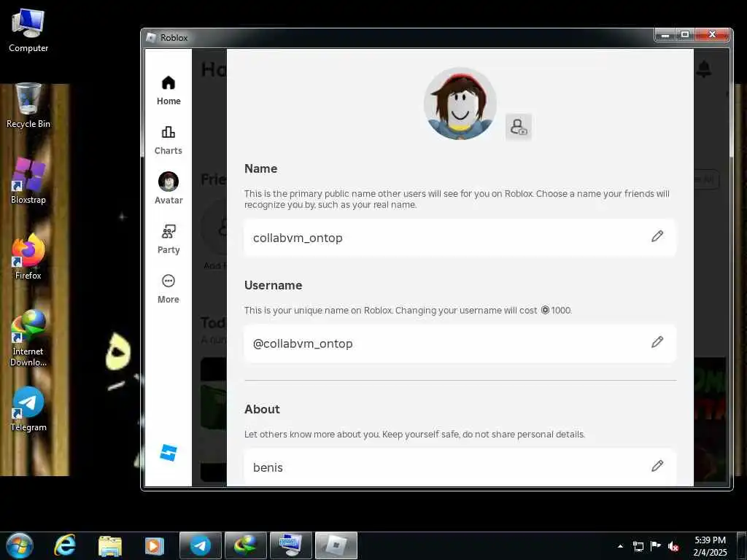Image resolution: width=747 pixels, height=560 pixels.
Task: Switch to Roblox in the taskbar
Action: click(x=336, y=545)
